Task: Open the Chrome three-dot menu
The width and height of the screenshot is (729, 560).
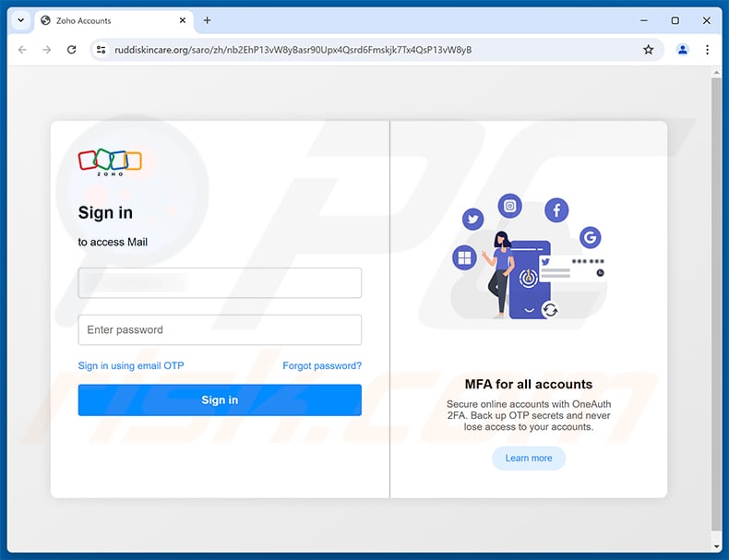Action: (707, 50)
